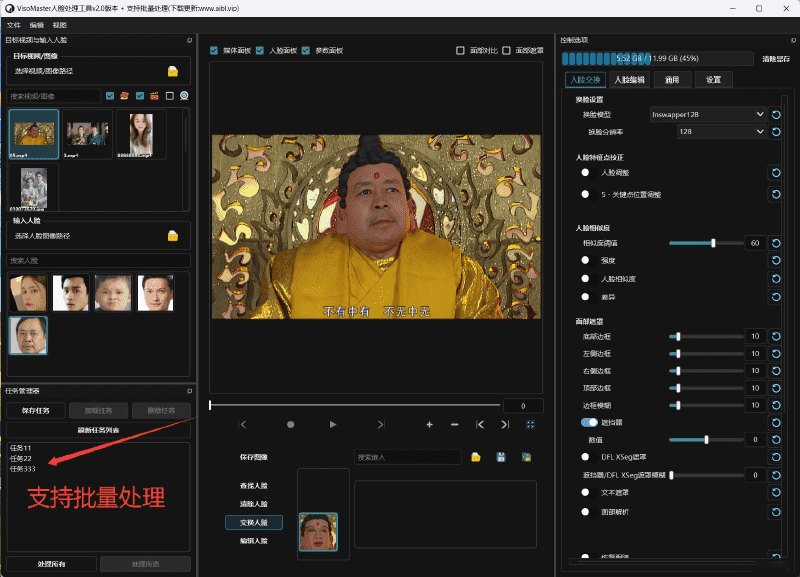Screen dimensions: 800x577
Task: Enable the 面部对比 face compare checkbox
Action: click(x=460, y=51)
